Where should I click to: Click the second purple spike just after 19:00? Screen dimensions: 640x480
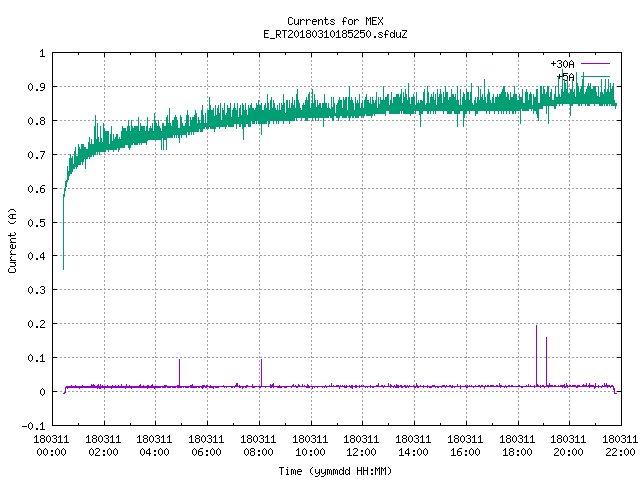pyautogui.click(x=547, y=361)
